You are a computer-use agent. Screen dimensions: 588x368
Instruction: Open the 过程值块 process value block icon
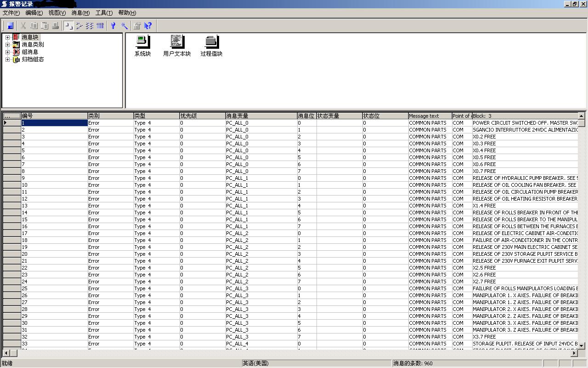click(x=211, y=46)
